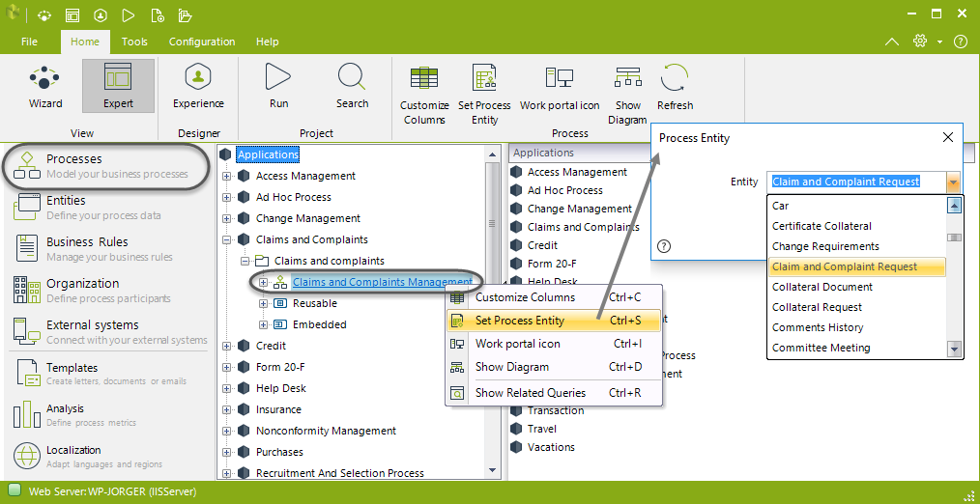The image size is (980, 504).
Task: Choose Show Related Queries in context menu
Action: pos(554,393)
